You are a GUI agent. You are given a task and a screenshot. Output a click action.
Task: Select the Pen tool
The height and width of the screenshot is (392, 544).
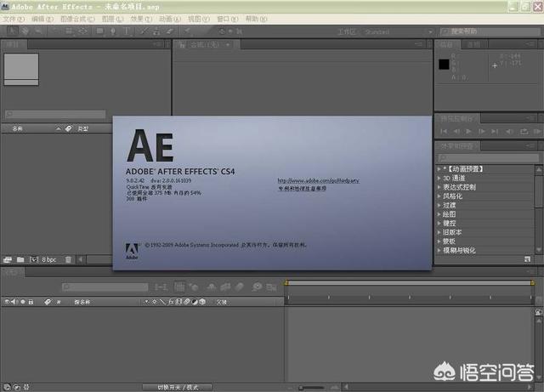(113, 31)
